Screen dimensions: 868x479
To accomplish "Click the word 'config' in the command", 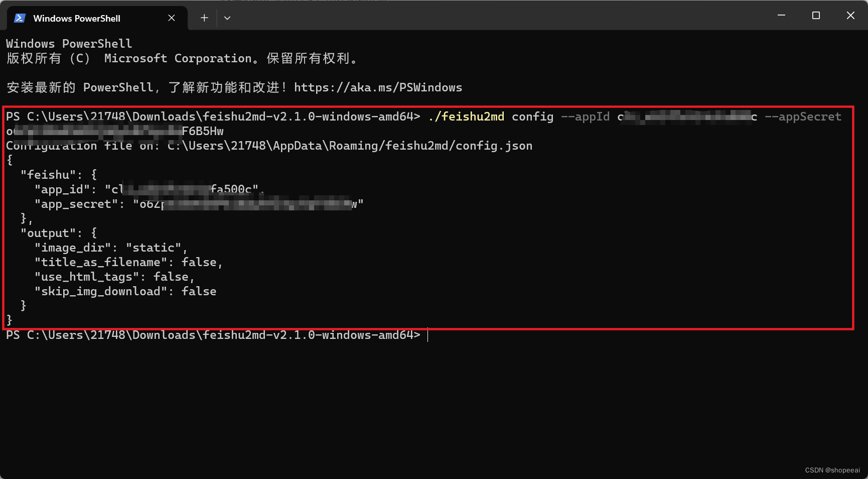I will pos(532,116).
